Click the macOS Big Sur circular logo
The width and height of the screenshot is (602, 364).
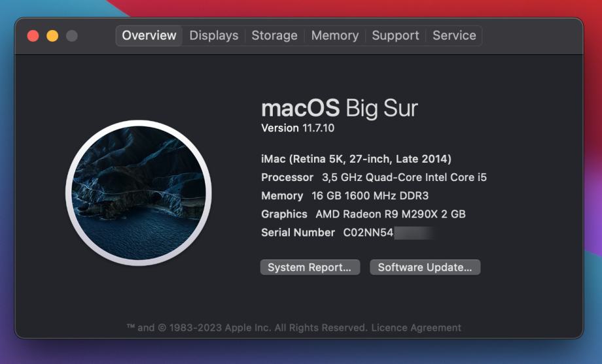point(138,193)
